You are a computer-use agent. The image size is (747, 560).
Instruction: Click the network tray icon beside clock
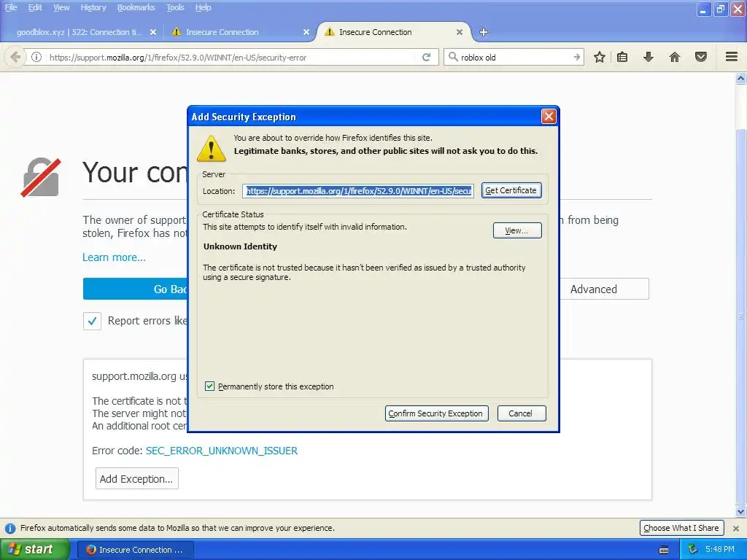click(x=692, y=549)
